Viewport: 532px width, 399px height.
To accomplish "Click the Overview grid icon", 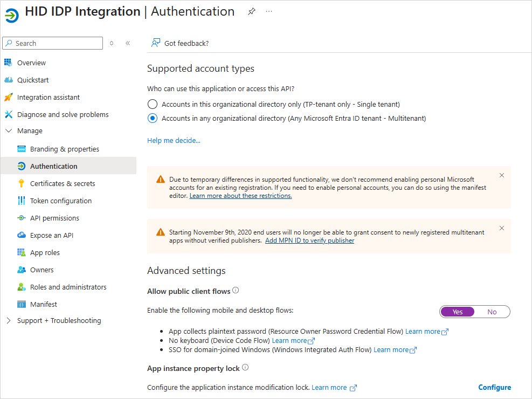I will [x=8, y=63].
